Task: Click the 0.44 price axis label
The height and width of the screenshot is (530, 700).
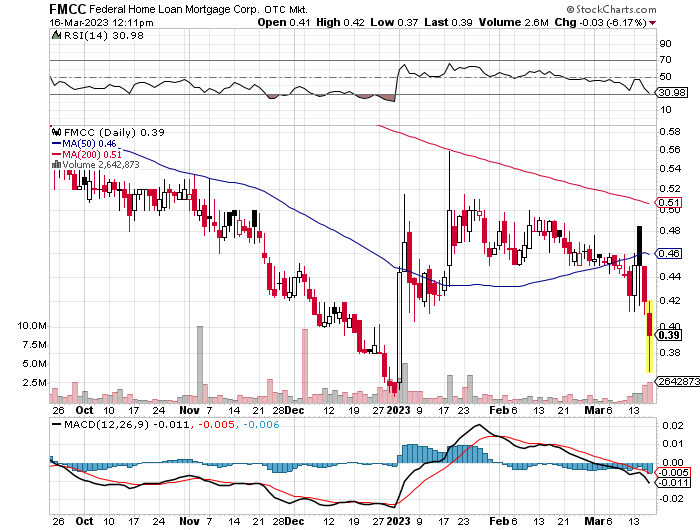Action: coord(670,276)
